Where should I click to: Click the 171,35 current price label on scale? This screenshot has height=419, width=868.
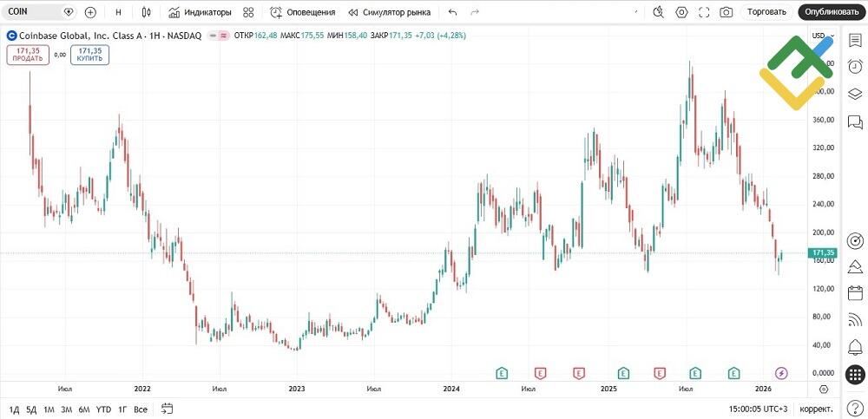tap(823, 253)
